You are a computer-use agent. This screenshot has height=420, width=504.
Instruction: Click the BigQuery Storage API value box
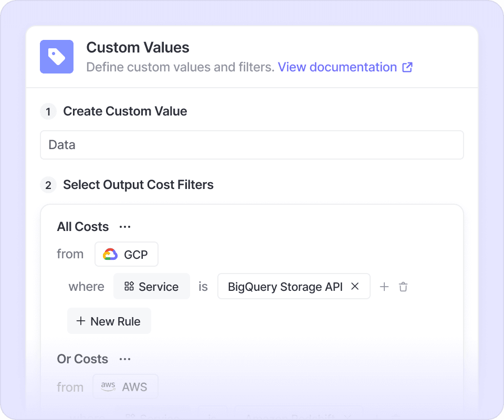point(285,287)
